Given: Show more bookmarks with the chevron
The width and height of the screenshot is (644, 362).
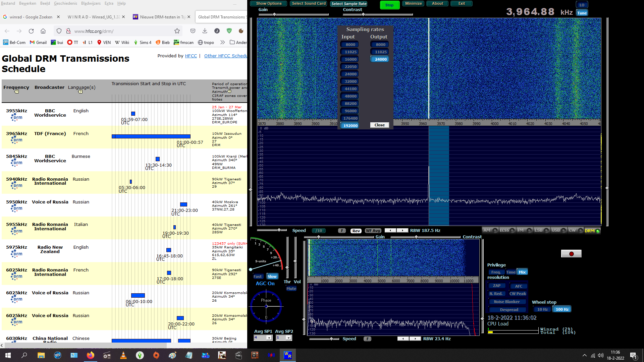Looking at the screenshot, I should point(222,43).
